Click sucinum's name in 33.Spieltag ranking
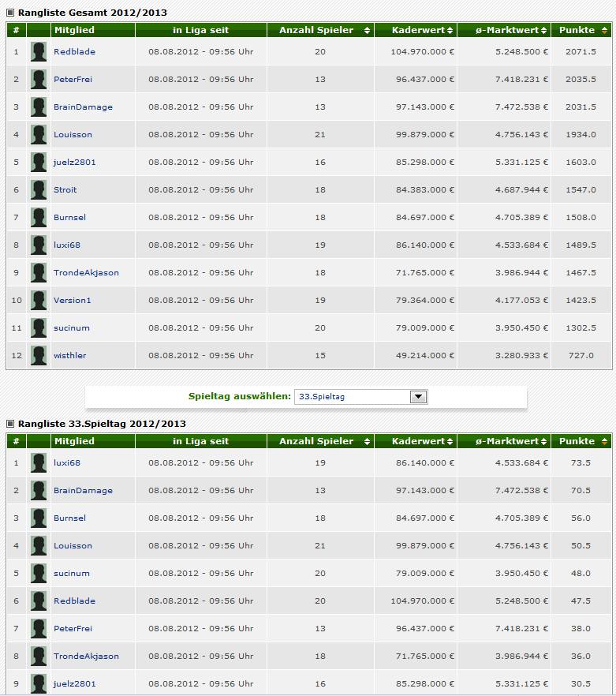The width and height of the screenshot is (616, 696). click(x=71, y=574)
